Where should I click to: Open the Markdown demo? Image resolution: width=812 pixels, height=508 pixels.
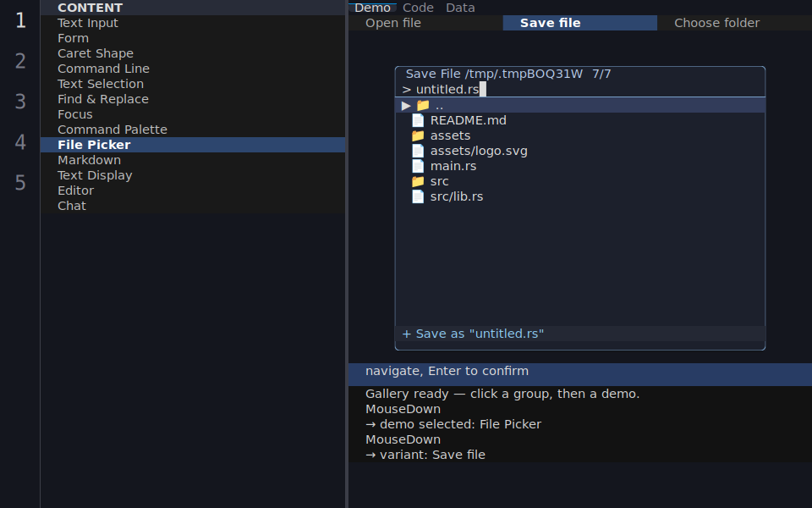[193, 160]
